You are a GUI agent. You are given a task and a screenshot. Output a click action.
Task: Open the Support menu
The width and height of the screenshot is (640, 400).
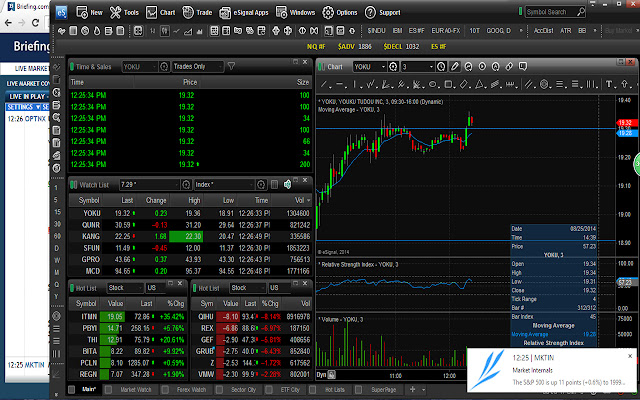click(x=382, y=12)
